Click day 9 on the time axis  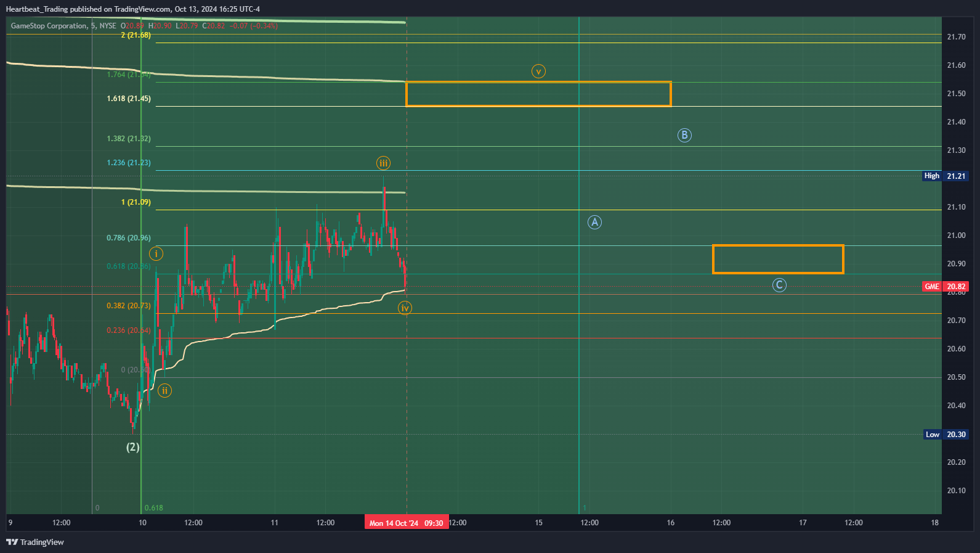point(10,523)
